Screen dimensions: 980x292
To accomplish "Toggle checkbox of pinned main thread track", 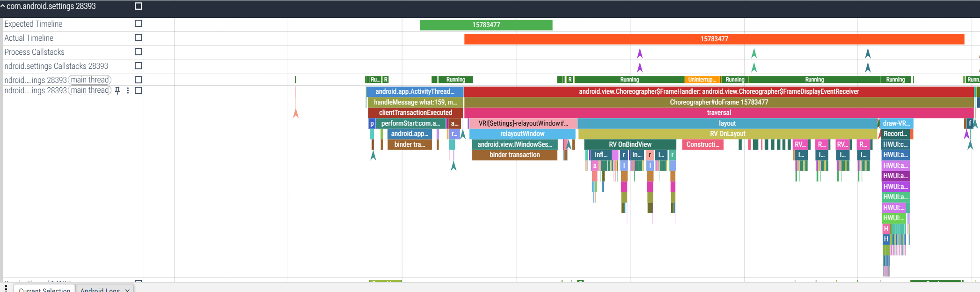I will click(139, 90).
